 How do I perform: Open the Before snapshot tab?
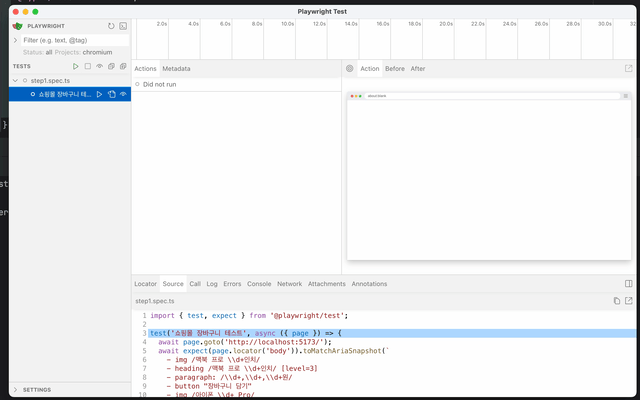click(395, 69)
